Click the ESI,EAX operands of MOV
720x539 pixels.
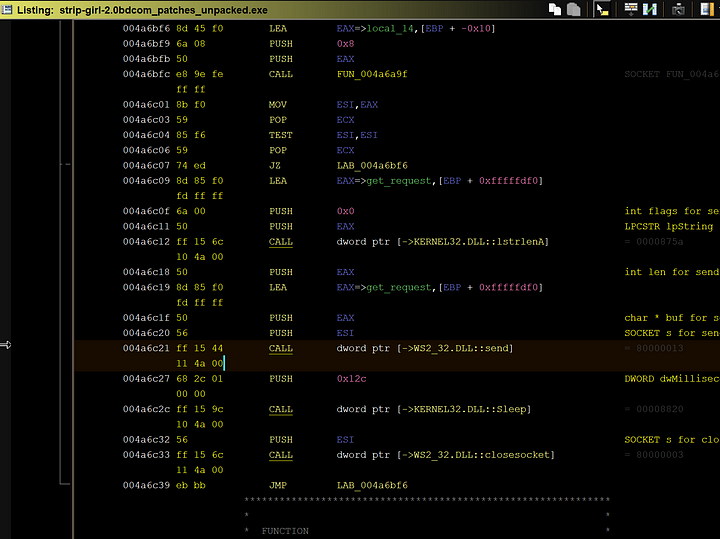(x=357, y=105)
